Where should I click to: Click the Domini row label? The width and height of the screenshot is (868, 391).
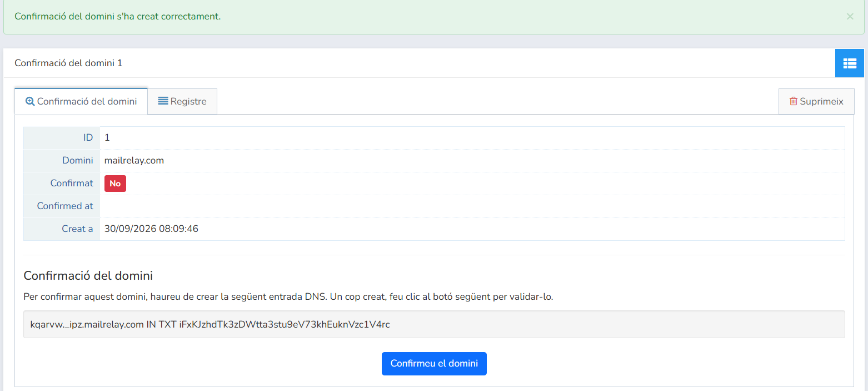tap(77, 161)
